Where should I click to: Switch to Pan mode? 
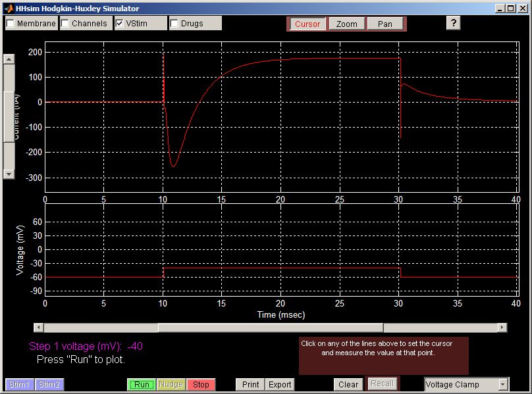tap(385, 24)
